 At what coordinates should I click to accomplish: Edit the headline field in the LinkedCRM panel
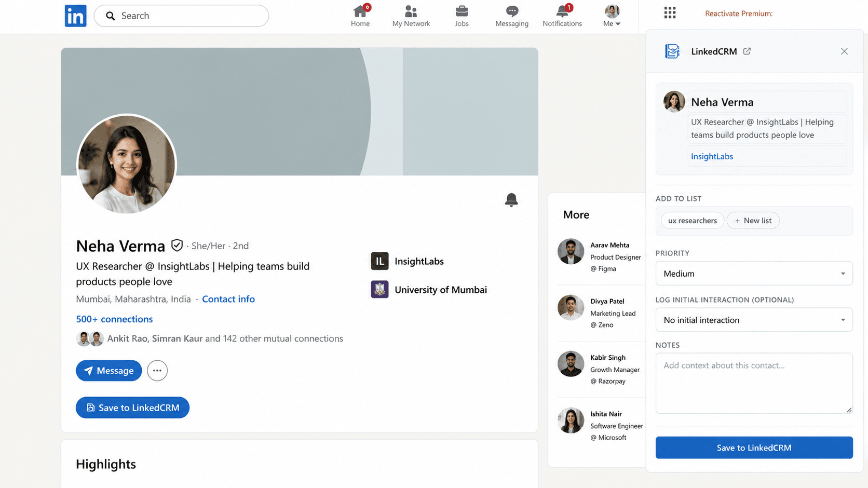(x=767, y=129)
